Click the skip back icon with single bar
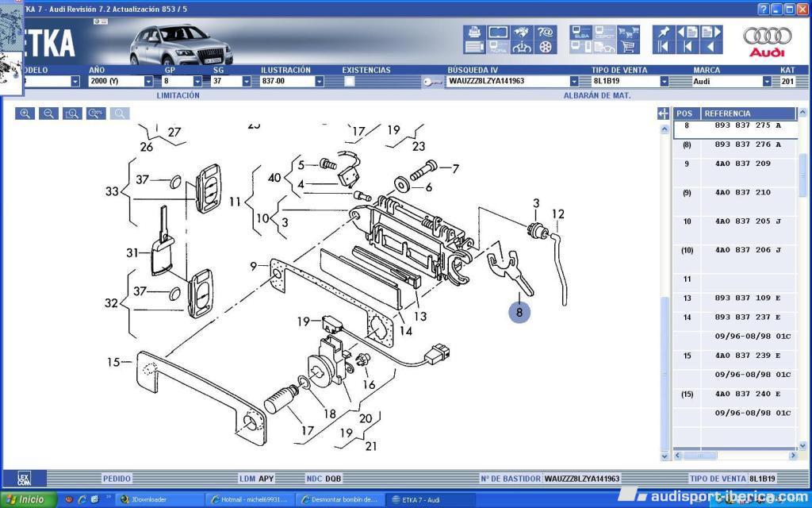Screen dimensions: 812x508 [688, 47]
